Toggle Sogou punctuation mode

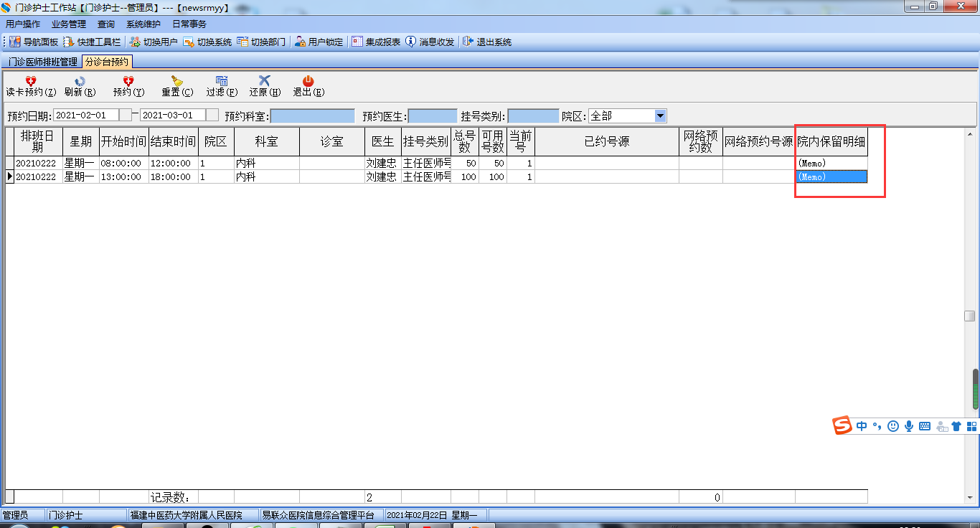coord(877,426)
